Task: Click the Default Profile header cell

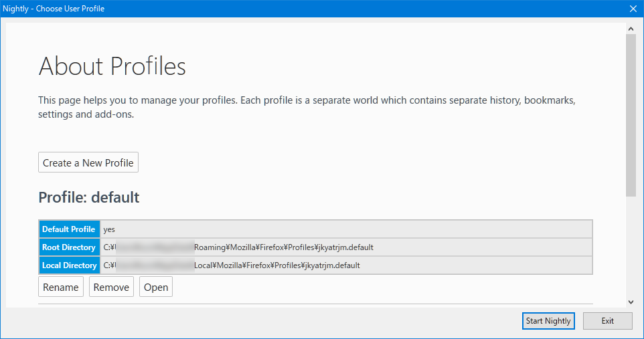Action: point(69,229)
